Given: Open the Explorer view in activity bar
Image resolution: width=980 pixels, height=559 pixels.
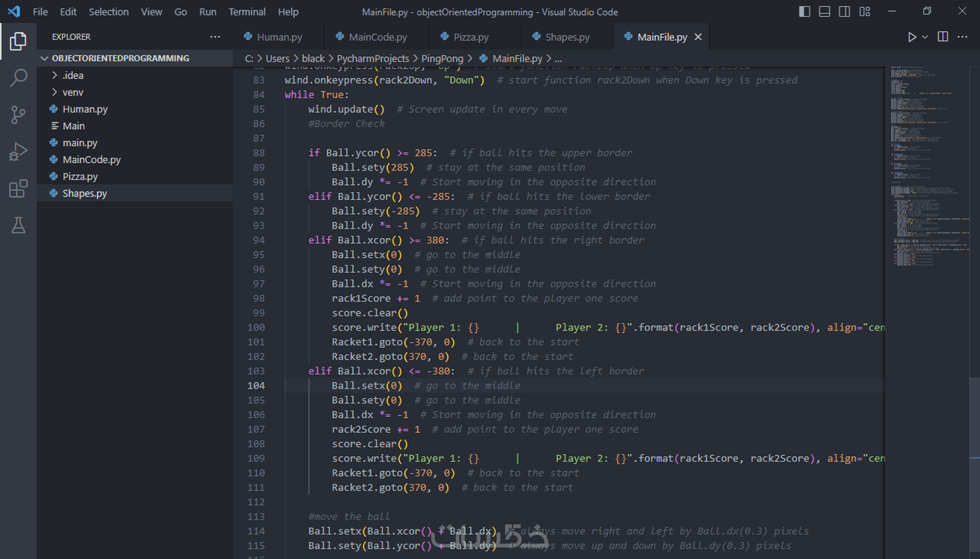Looking at the screenshot, I should pos(18,41).
